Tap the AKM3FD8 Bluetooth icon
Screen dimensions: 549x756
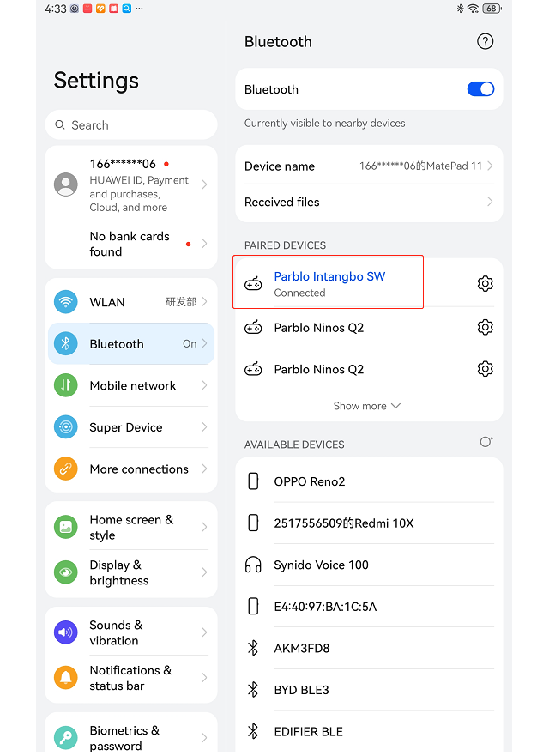(x=253, y=648)
